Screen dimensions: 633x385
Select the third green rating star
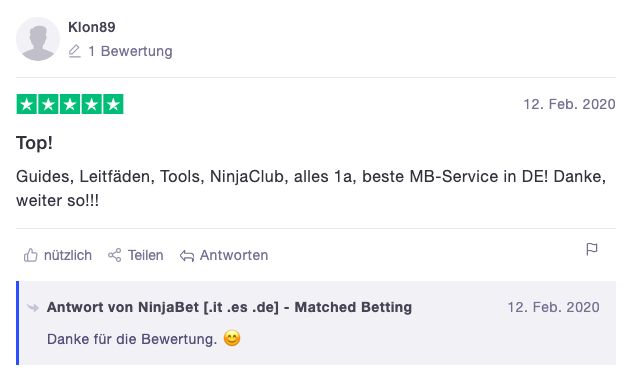coord(70,104)
